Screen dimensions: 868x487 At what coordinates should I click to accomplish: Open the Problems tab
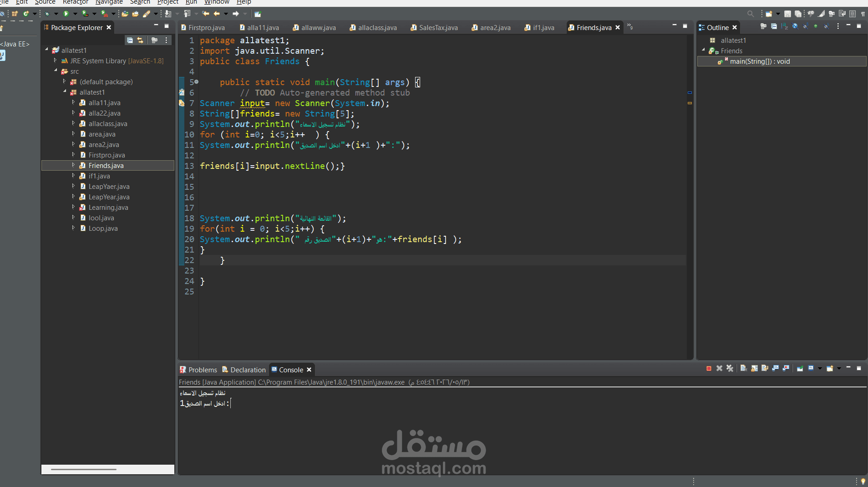click(x=198, y=370)
